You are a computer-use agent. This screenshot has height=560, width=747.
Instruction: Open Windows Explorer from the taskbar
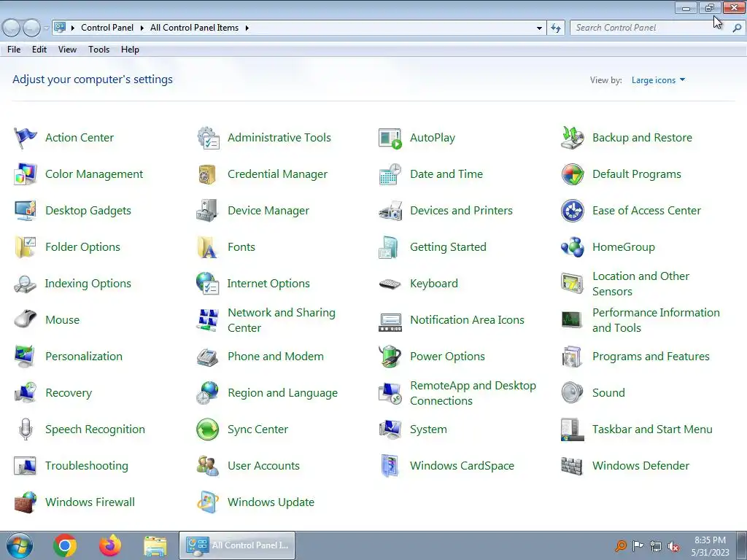[155, 546]
